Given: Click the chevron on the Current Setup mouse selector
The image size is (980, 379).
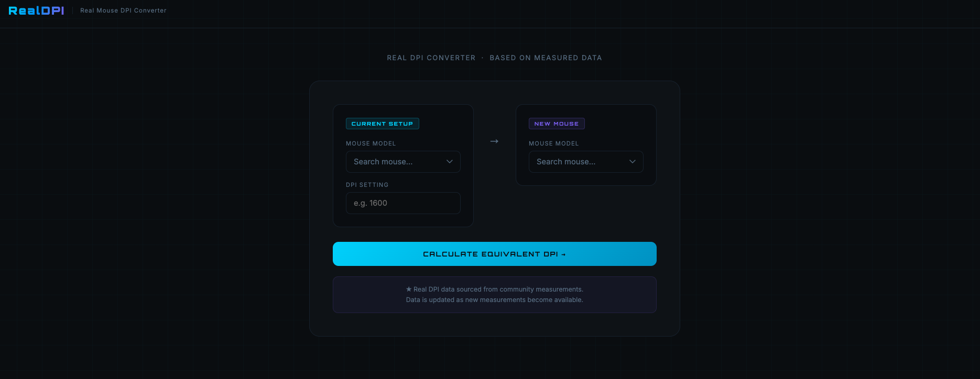Looking at the screenshot, I should point(449,162).
